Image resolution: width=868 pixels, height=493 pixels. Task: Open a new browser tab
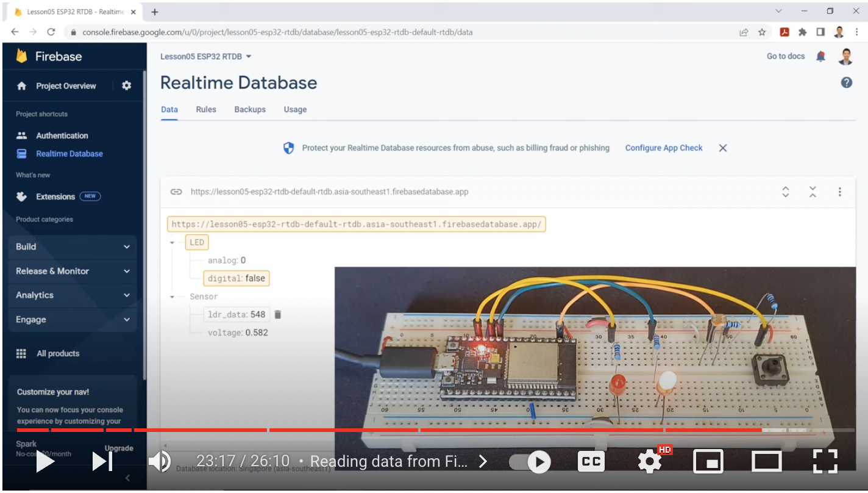[x=155, y=12]
